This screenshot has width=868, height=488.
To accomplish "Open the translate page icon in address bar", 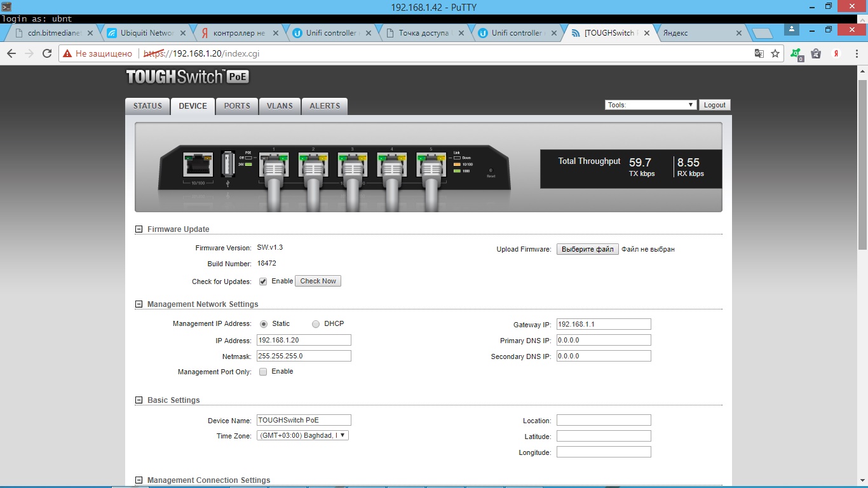I will point(759,54).
